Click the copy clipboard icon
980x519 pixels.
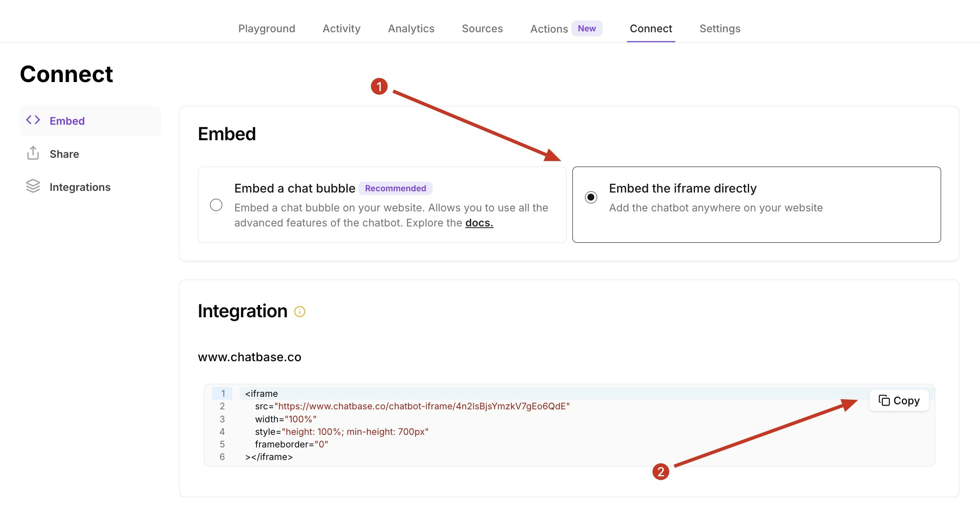[884, 401]
